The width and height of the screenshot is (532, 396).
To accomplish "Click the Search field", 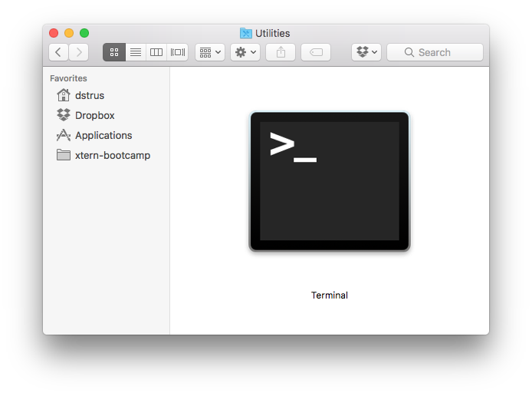I will [435, 52].
